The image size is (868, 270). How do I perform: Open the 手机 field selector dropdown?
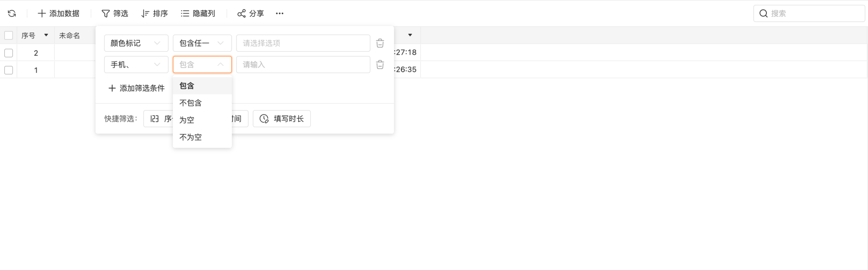[136, 65]
